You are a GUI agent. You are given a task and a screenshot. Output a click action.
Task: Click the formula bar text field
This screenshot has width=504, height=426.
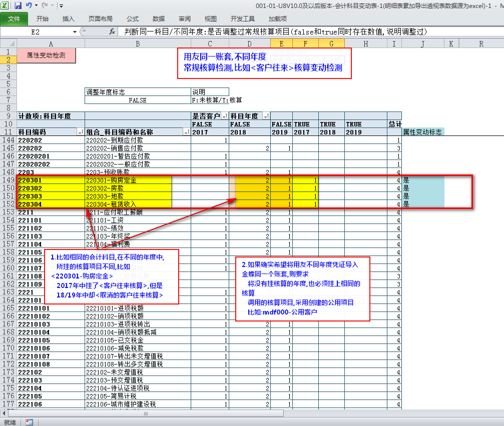point(310,31)
